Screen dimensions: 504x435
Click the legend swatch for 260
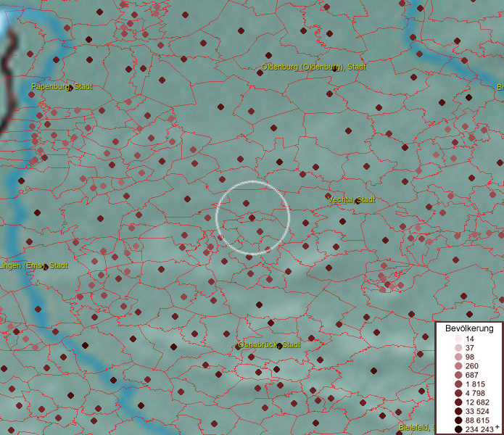point(458,366)
